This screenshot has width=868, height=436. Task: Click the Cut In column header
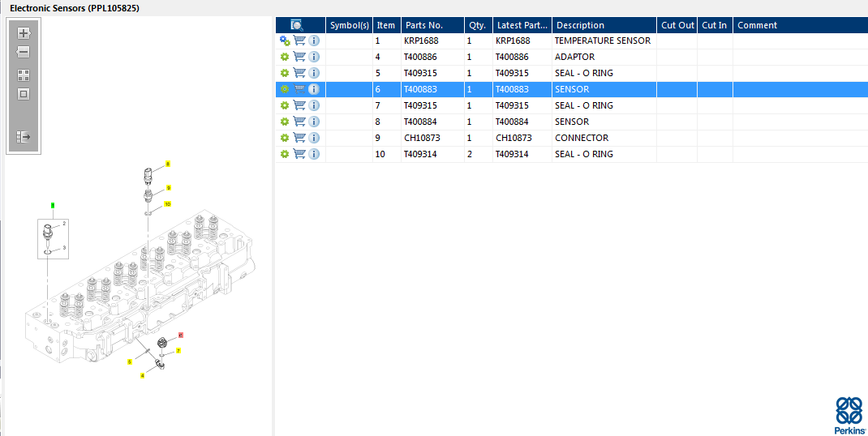tap(715, 25)
